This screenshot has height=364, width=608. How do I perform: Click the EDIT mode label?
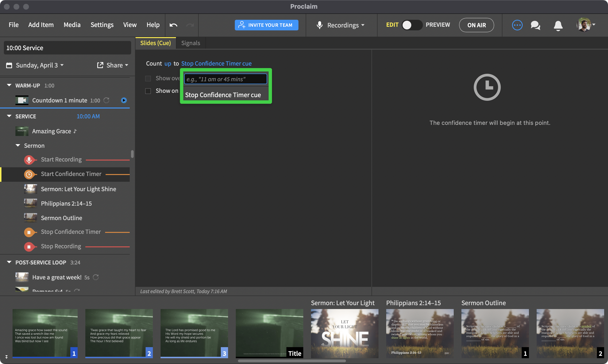(392, 25)
